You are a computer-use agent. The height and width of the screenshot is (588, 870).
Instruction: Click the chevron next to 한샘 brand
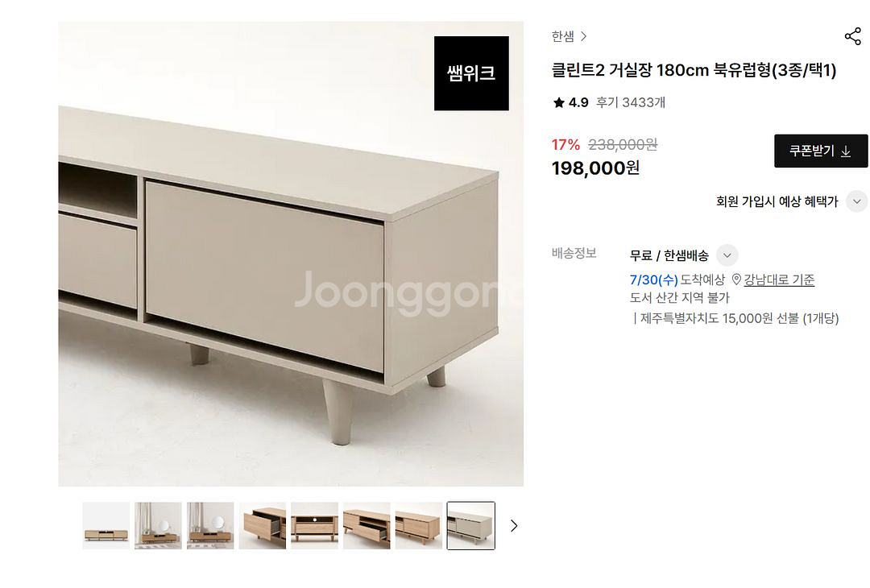[x=583, y=36]
